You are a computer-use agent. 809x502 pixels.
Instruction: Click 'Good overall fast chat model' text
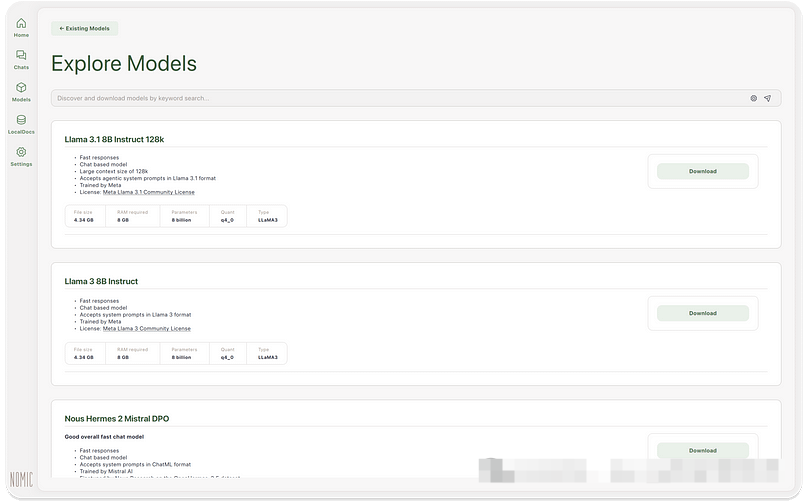[x=104, y=436]
